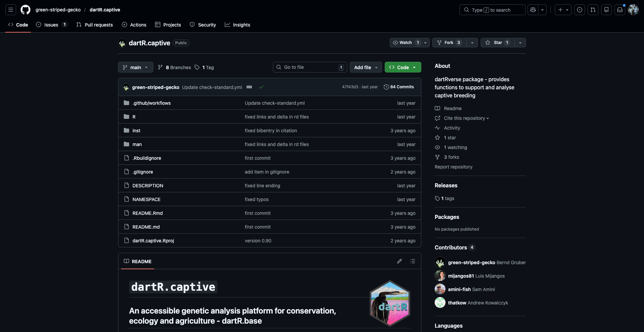Open the DESCRIPTION file
Viewport: 644px width, 332px height.
pyautogui.click(x=148, y=186)
